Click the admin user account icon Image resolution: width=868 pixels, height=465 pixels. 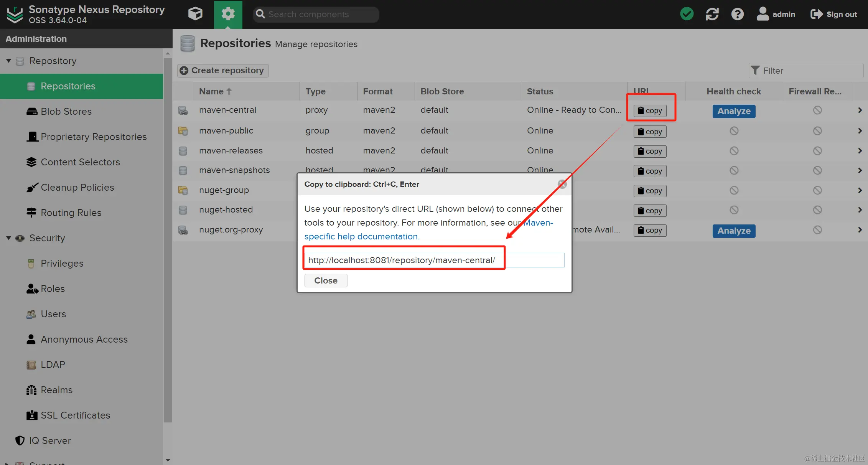(x=763, y=14)
